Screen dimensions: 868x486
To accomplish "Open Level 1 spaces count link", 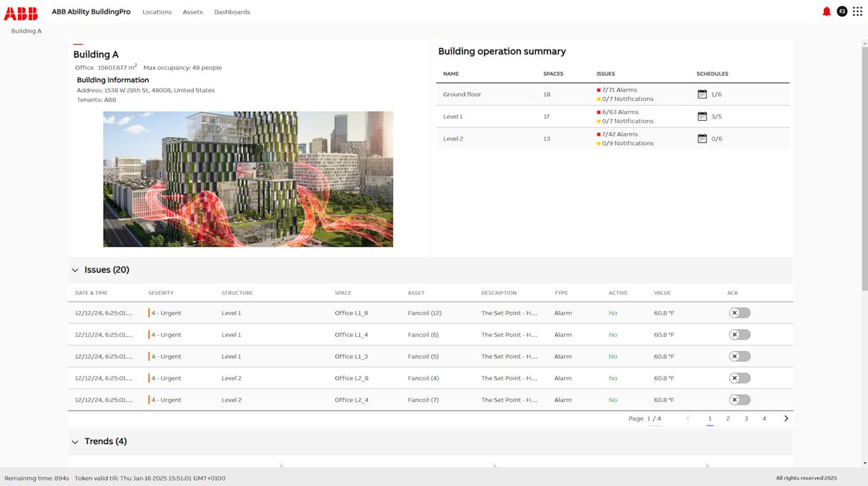I will point(546,116).
